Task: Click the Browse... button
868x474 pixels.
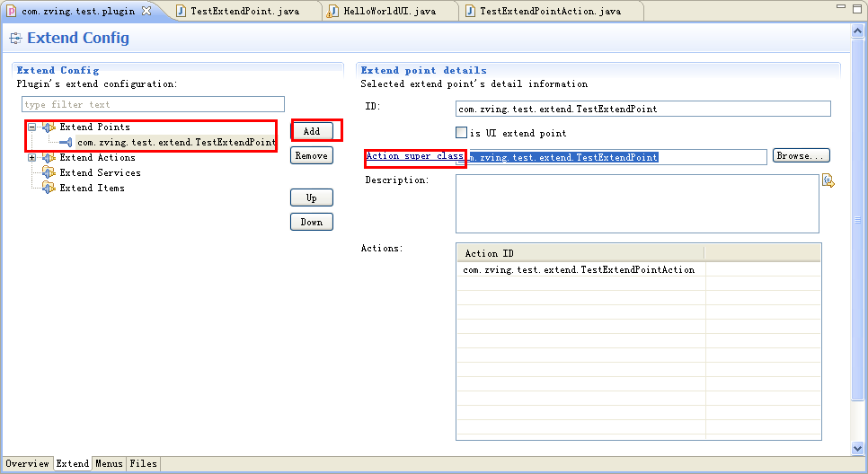Action: pos(800,156)
